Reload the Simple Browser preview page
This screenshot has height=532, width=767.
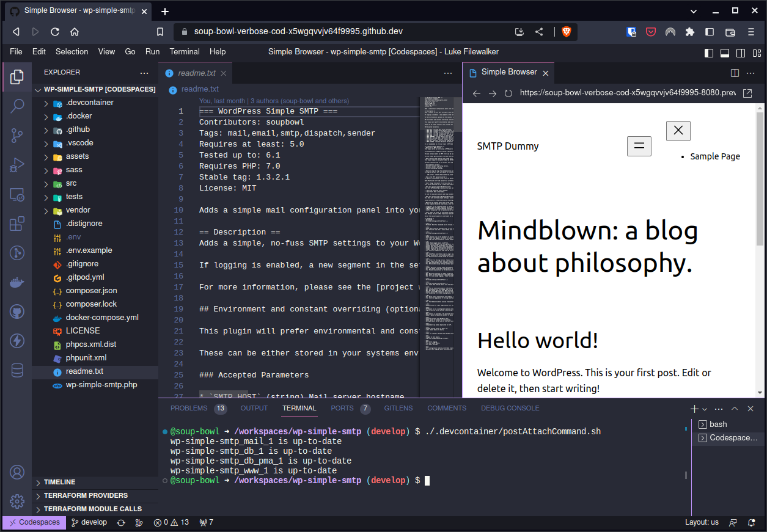[508, 93]
